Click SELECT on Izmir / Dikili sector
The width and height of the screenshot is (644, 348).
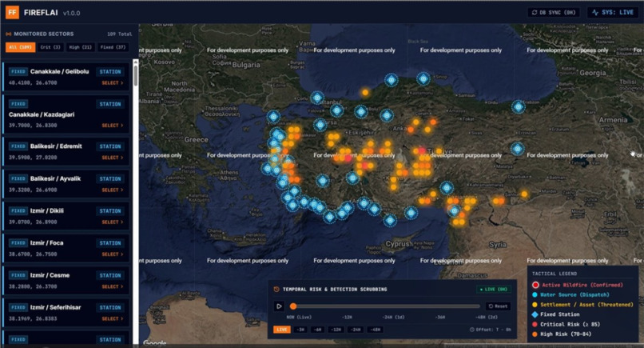click(113, 222)
